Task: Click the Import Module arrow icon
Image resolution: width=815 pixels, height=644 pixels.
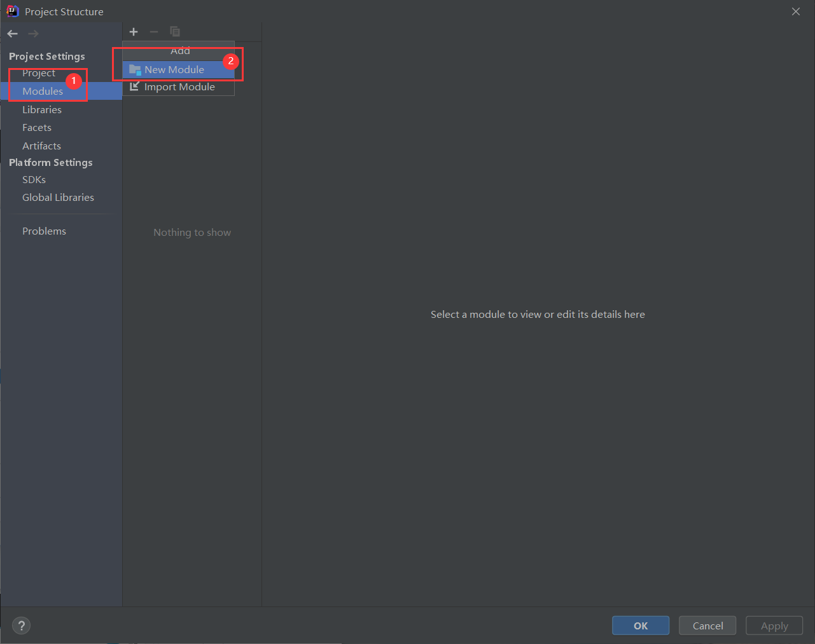Action: [x=134, y=86]
